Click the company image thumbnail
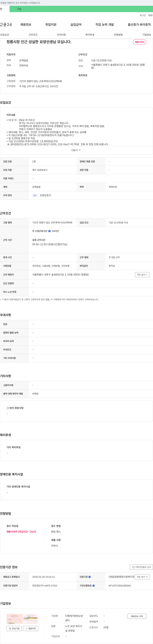The width and height of the screenshot is (153, 644). click(22, 619)
